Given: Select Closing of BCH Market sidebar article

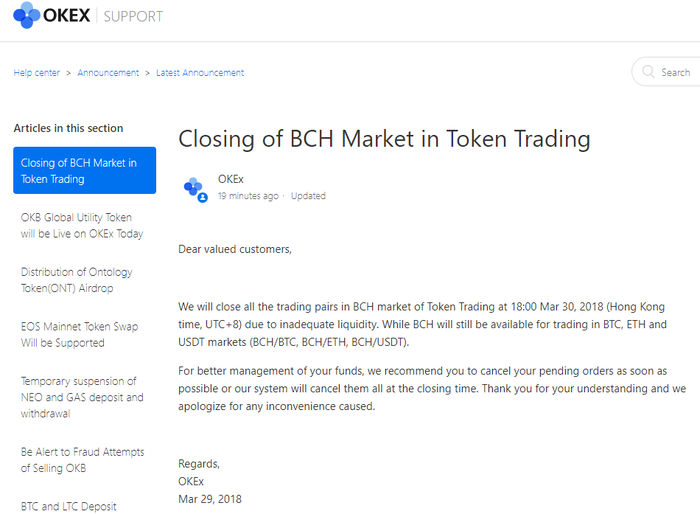Looking at the screenshot, I should point(85,170).
